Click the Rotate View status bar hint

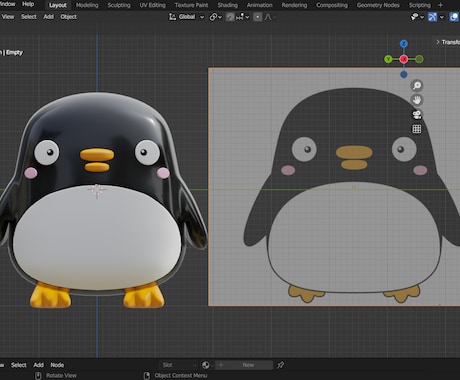point(61,376)
